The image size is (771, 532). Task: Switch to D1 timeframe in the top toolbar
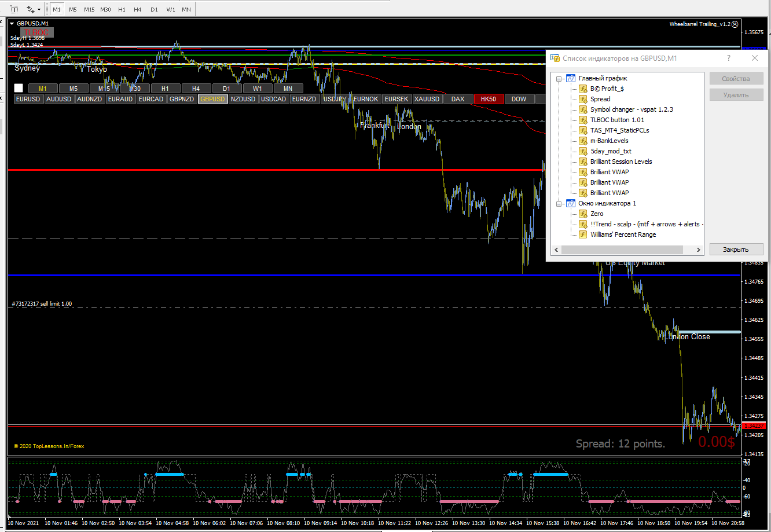[154, 9]
